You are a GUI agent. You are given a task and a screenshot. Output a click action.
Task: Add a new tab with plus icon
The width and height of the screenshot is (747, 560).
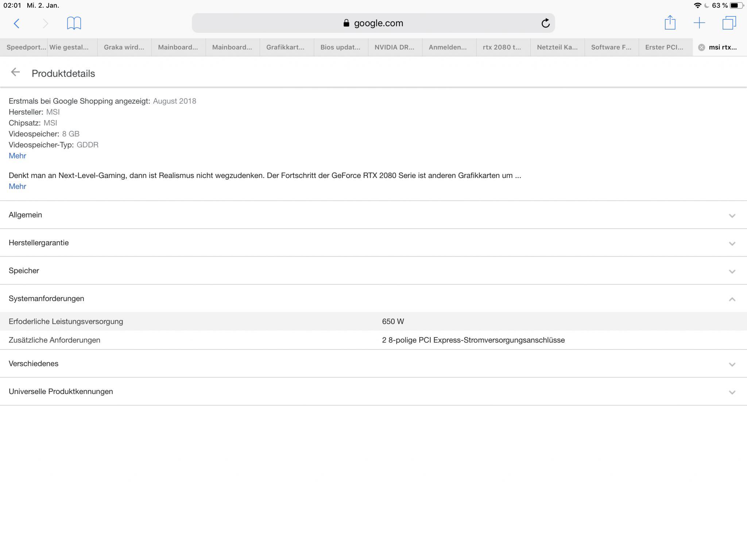coord(699,23)
